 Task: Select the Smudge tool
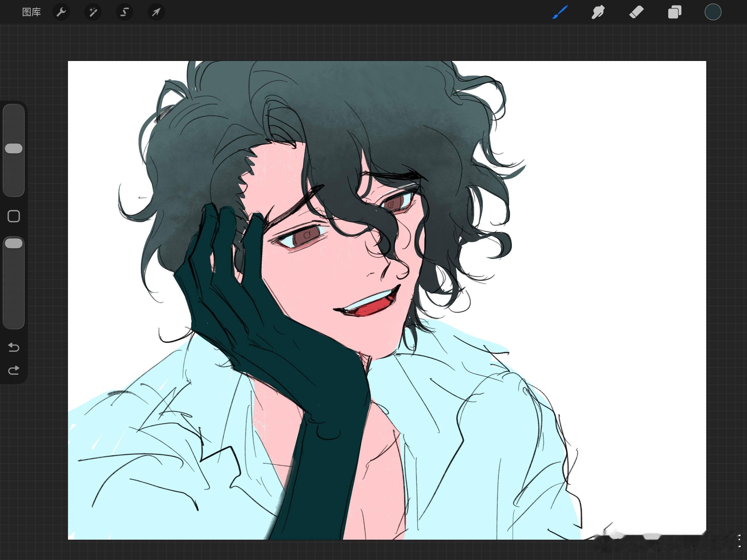pyautogui.click(x=598, y=12)
